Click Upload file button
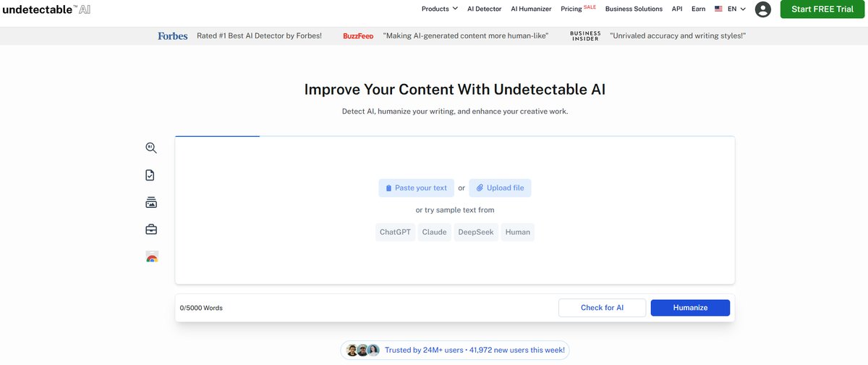 tap(500, 188)
